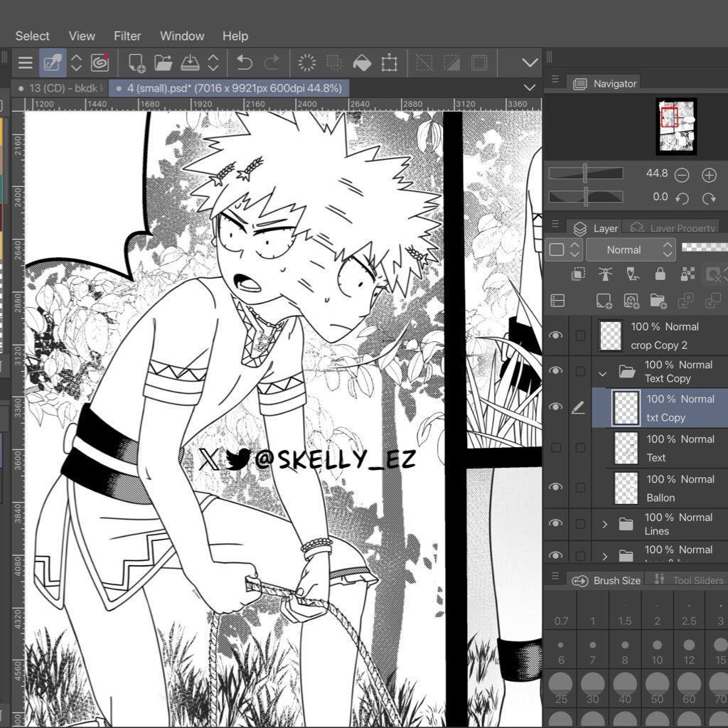Click the Fill bucket icon in command bar

click(362, 63)
